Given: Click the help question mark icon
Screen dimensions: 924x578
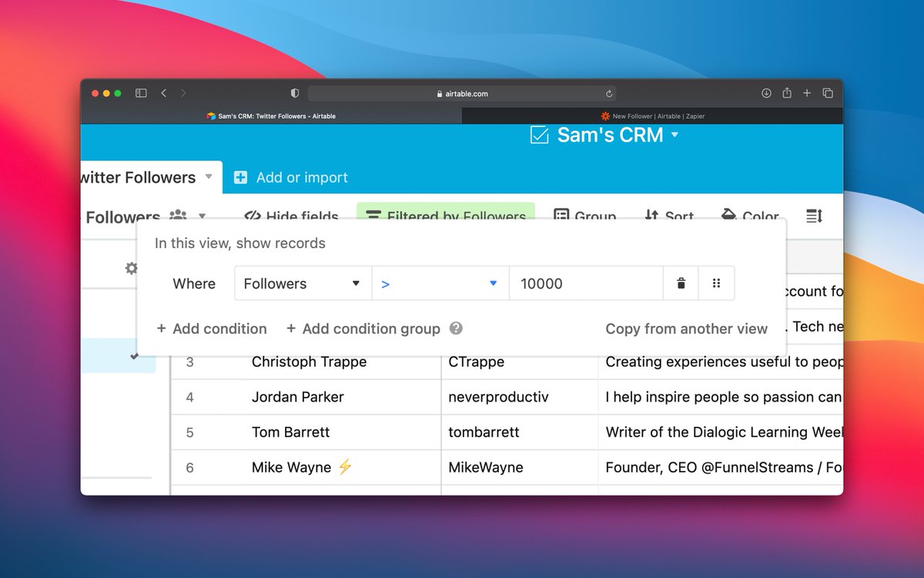Looking at the screenshot, I should tap(456, 328).
